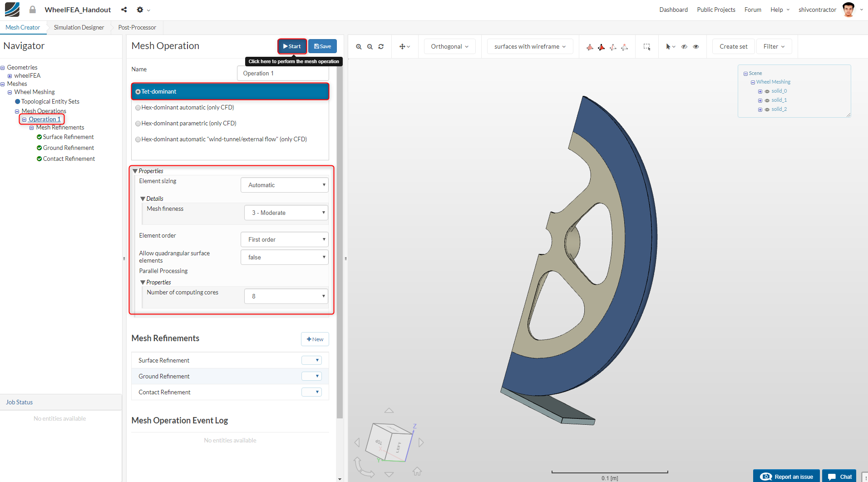Expand the wheelFEA geometry node
The width and height of the screenshot is (868, 482).
tap(10, 76)
